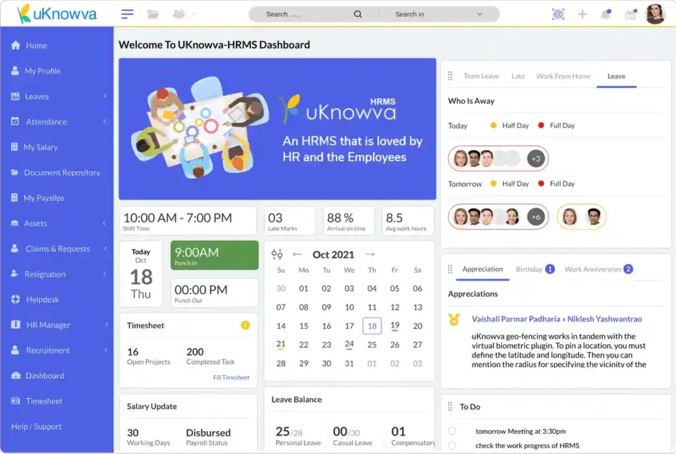
Task: Click the search magnifier icon
Action: [358, 14]
